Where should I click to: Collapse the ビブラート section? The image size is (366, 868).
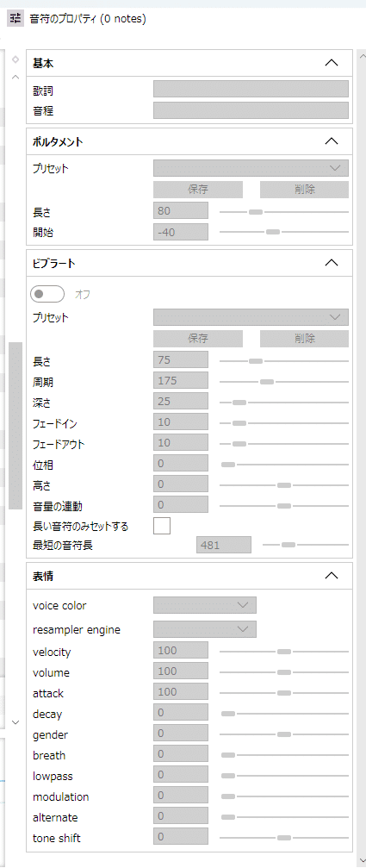coord(332,263)
